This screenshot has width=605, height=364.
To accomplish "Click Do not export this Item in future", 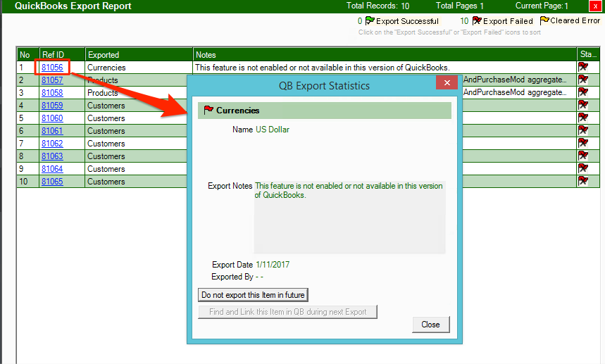I will point(253,295).
